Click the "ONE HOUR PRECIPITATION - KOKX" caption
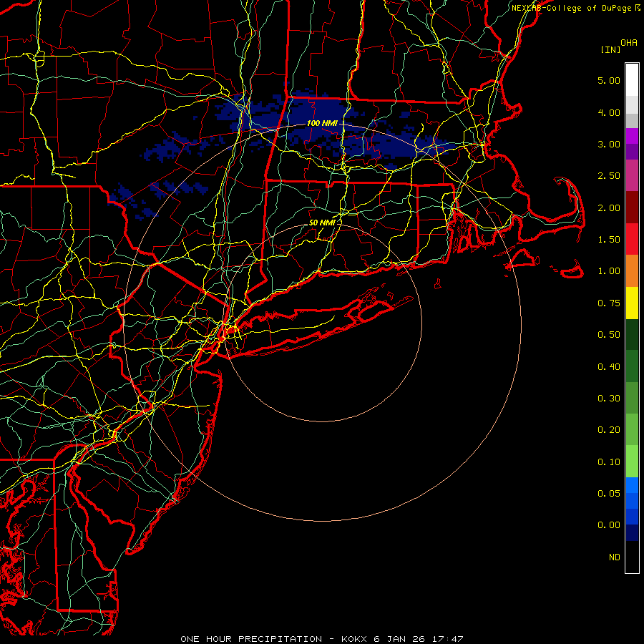This screenshot has width=644, height=644. click(275, 639)
